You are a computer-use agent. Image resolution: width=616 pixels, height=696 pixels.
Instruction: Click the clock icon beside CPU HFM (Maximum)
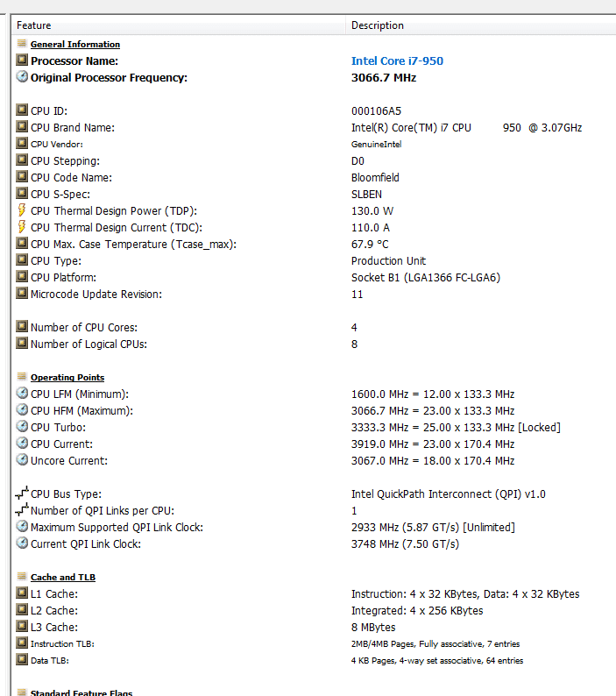22,409
